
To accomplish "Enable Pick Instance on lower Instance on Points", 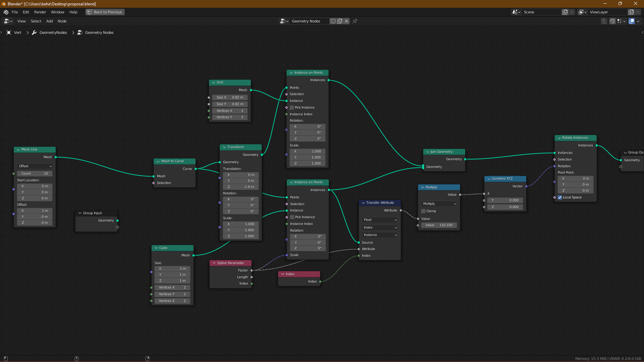I will (x=292, y=217).
